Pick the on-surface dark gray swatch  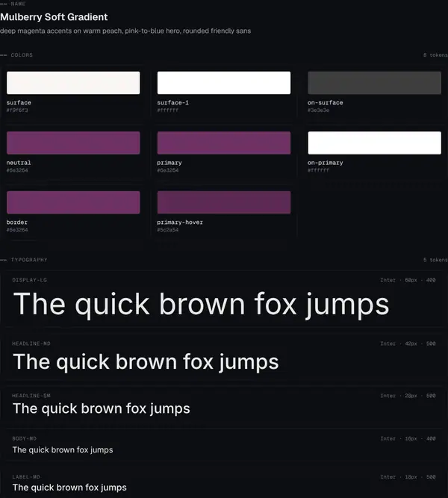[374, 83]
